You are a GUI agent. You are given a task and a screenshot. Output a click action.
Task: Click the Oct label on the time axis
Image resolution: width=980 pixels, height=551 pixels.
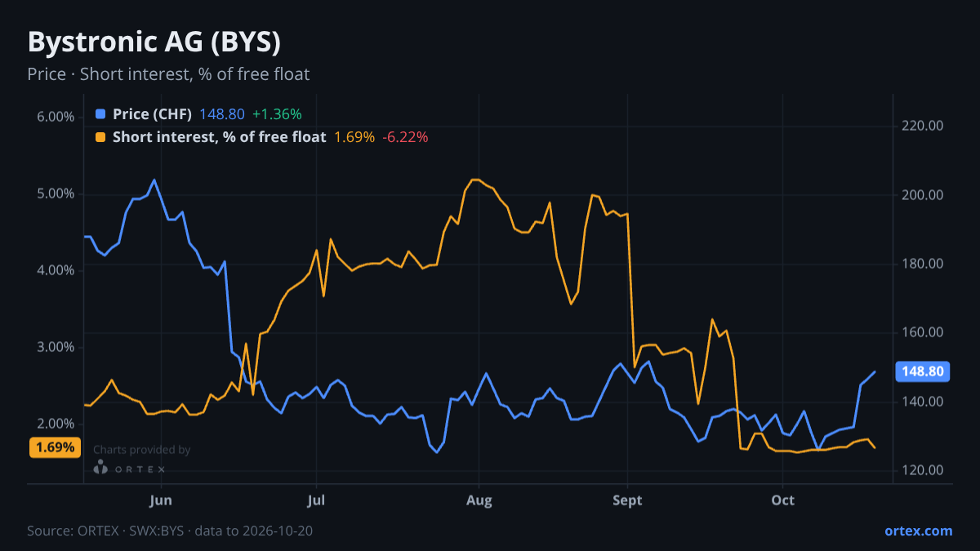pos(783,500)
